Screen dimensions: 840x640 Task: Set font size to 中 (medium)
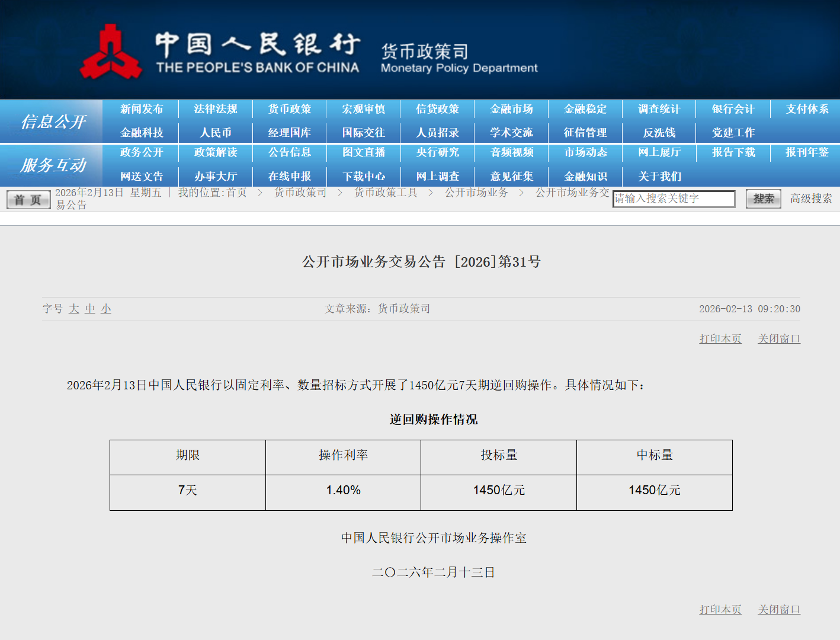[x=90, y=309]
